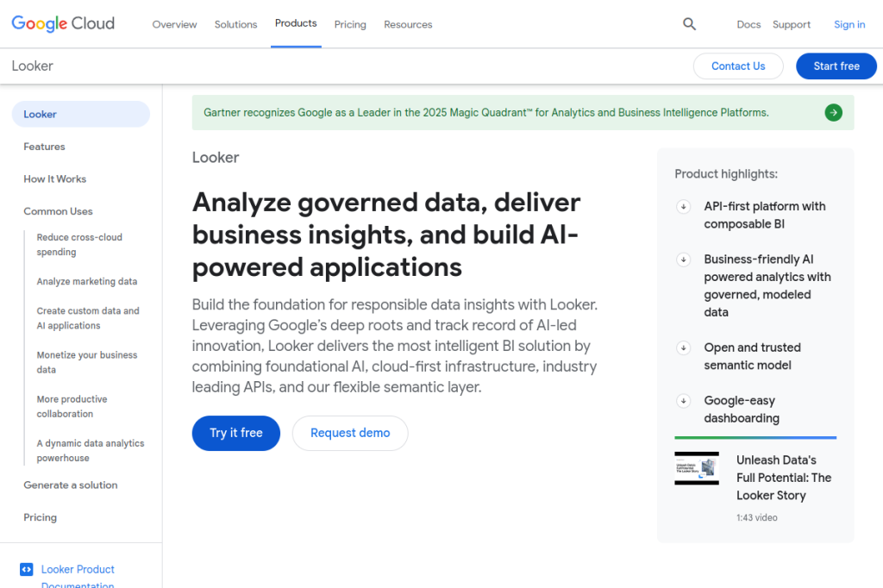The width and height of the screenshot is (883, 588).
Task: Expand Open and trusted semantic model arrow
Action: pos(683,348)
